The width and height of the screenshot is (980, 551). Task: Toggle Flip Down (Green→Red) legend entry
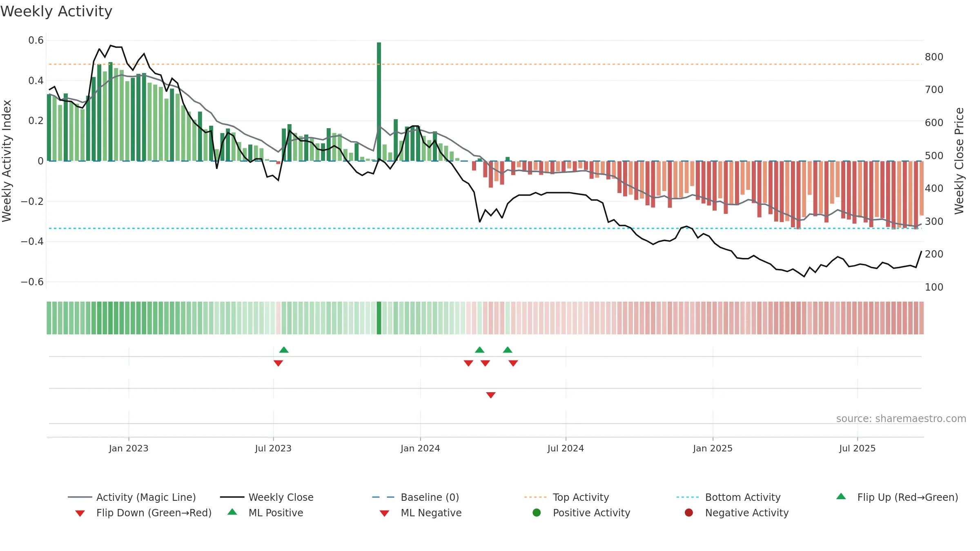143,513
